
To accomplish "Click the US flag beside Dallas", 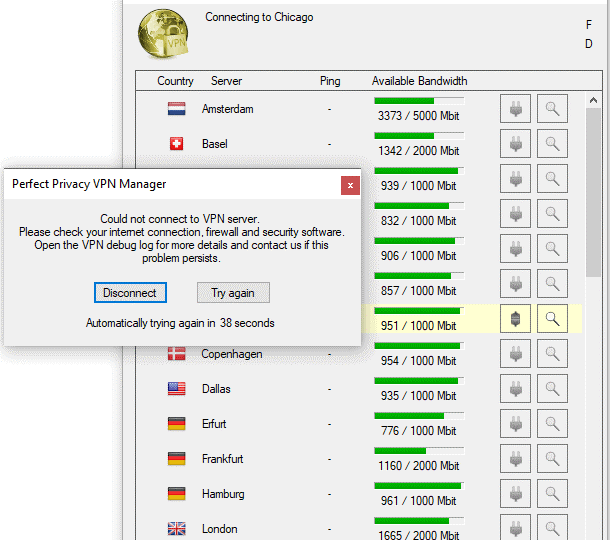I will pyautogui.click(x=177, y=389).
